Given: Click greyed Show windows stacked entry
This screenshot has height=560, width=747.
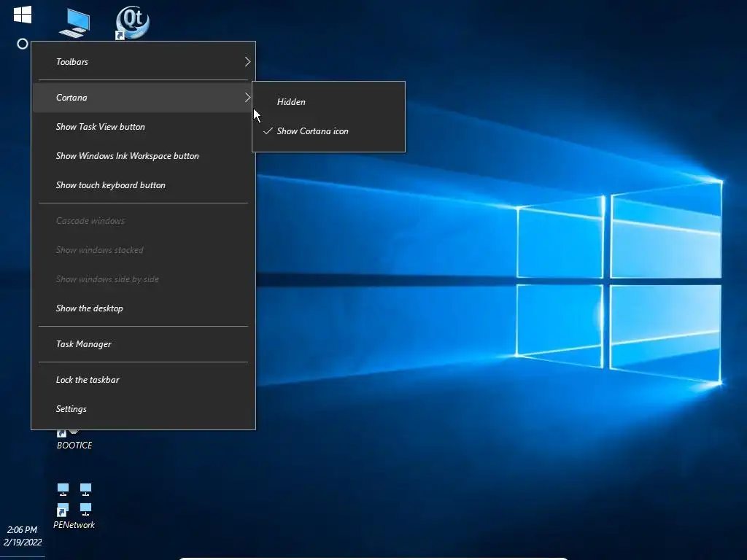Looking at the screenshot, I should click(x=143, y=249).
